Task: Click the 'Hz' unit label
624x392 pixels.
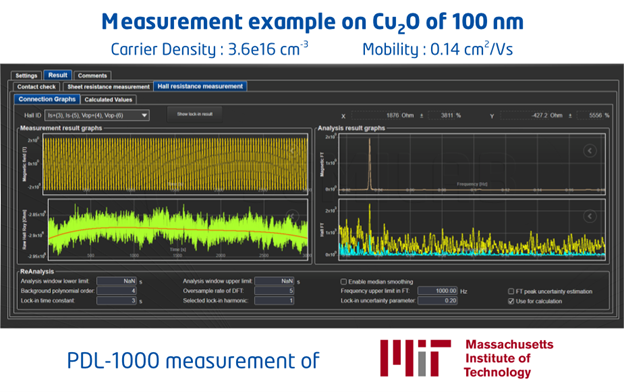Action: (464, 291)
